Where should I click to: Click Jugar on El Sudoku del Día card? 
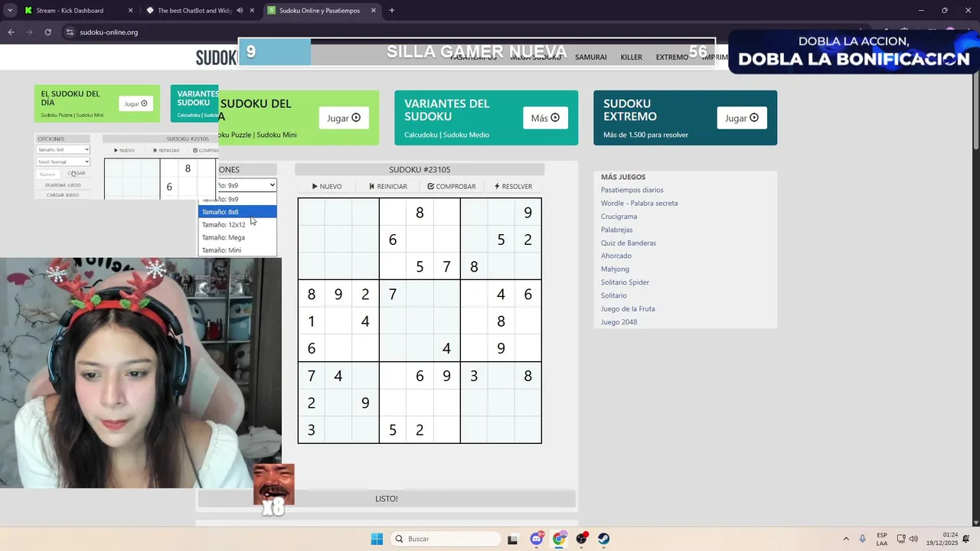[x=344, y=118]
